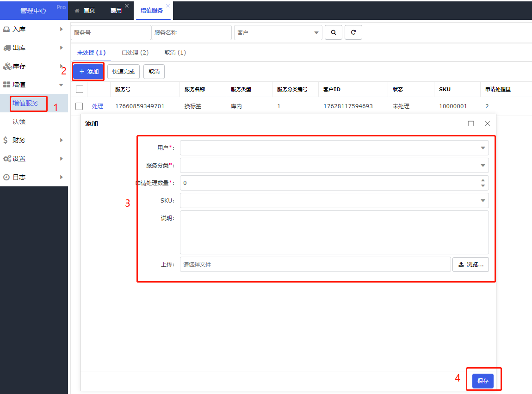
Task: Click the 服务类型 column header
Action: (241, 89)
